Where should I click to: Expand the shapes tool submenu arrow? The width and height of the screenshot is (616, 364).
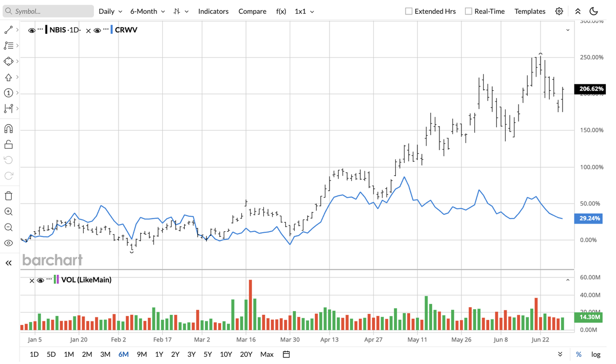pos(17,61)
